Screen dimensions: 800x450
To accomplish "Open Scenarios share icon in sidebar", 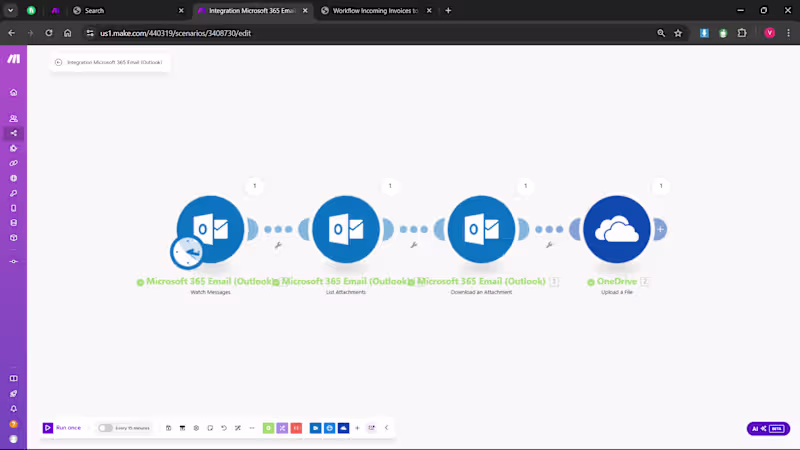I will pos(14,133).
